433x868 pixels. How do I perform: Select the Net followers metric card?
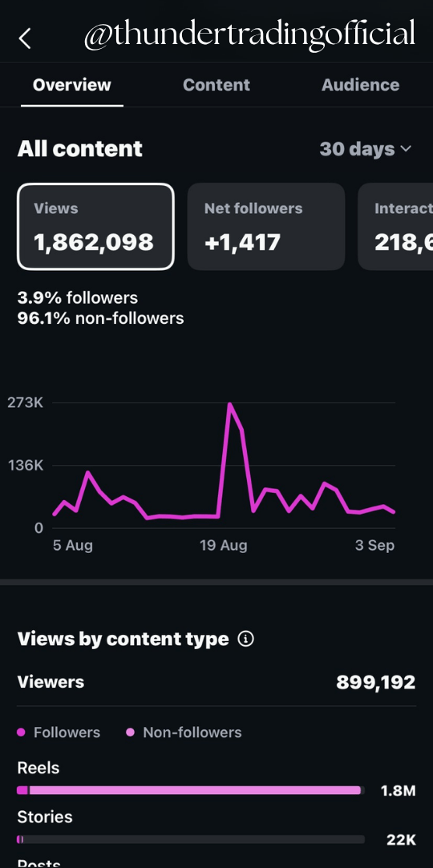tap(266, 226)
